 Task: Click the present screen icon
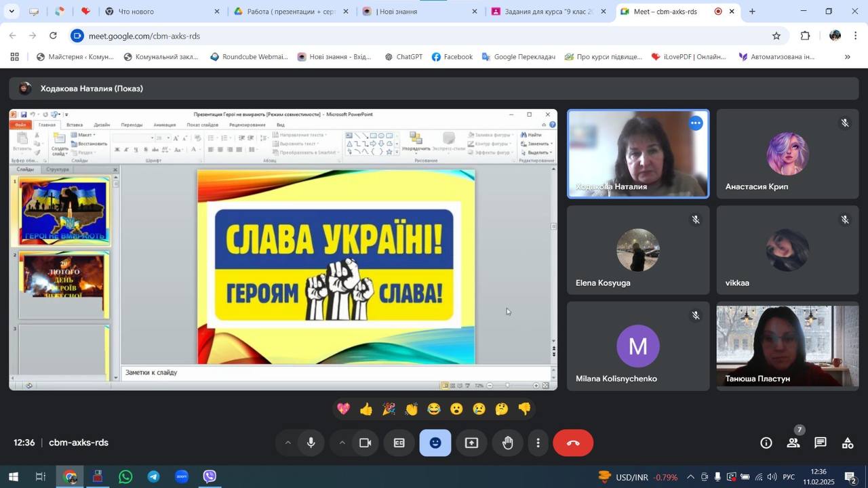pyautogui.click(x=471, y=443)
